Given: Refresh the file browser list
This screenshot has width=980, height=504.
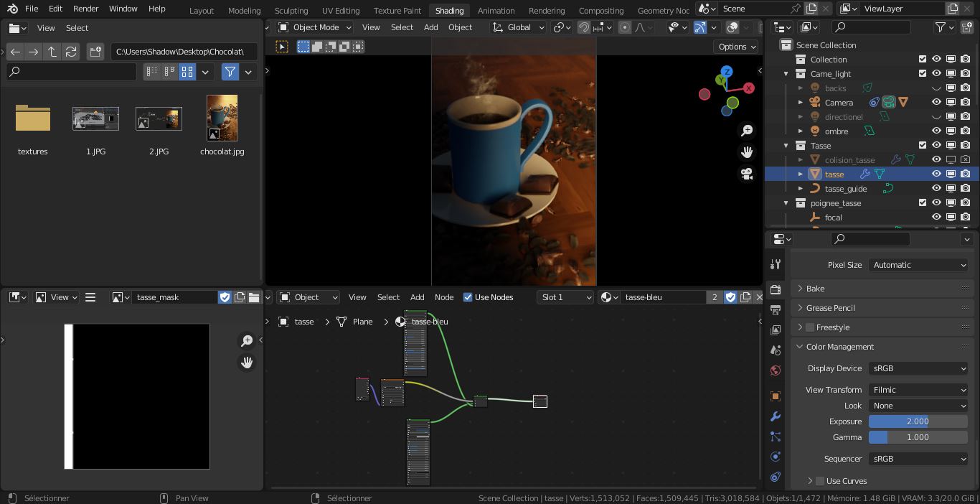Looking at the screenshot, I should tap(71, 52).
